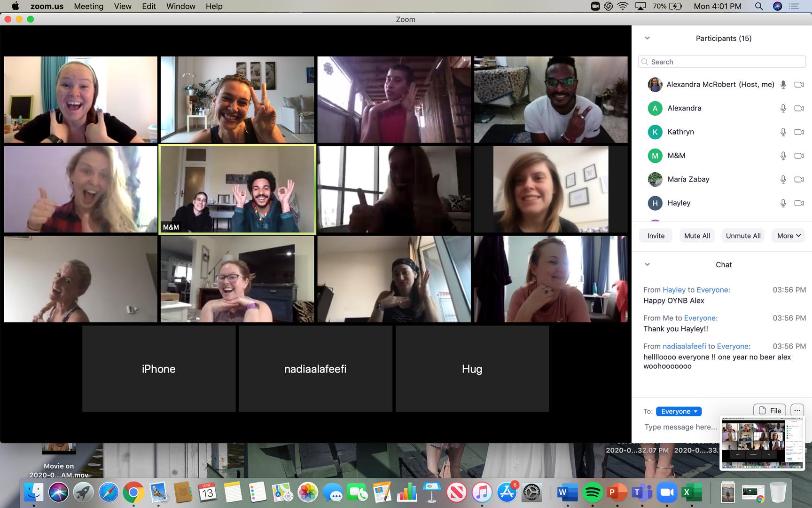Open the Edit menu
This screenshot has width=812, height=508.
[x=149, y=6]
